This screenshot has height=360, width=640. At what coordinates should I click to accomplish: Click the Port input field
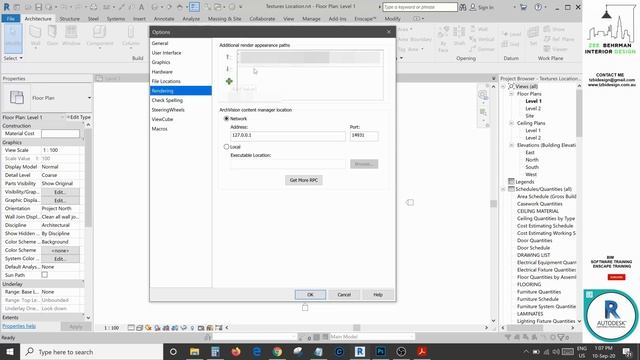(364, 136)
